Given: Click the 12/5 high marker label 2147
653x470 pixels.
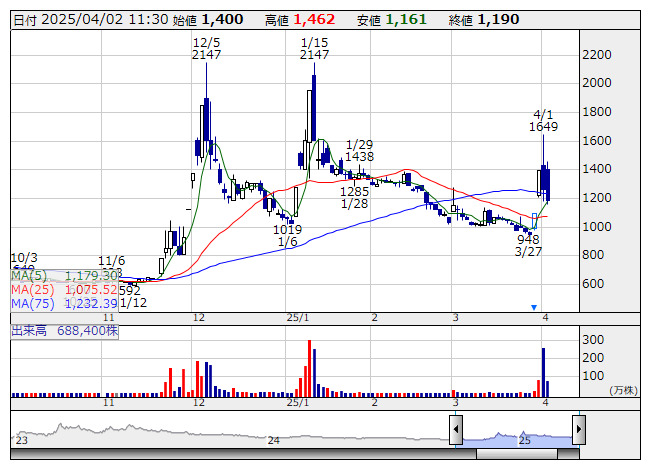Looking at the screenshot, I should (206, 55).
